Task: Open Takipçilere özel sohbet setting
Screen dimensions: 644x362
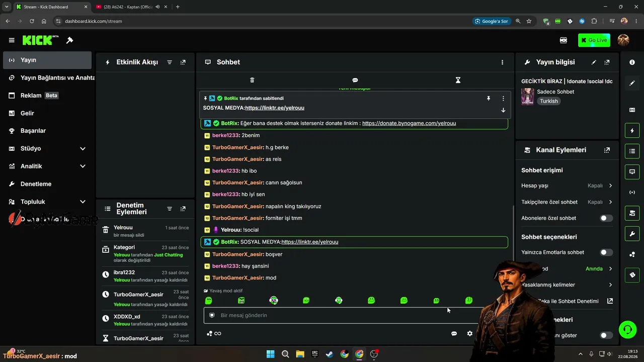Action: [x=567, y=202]
